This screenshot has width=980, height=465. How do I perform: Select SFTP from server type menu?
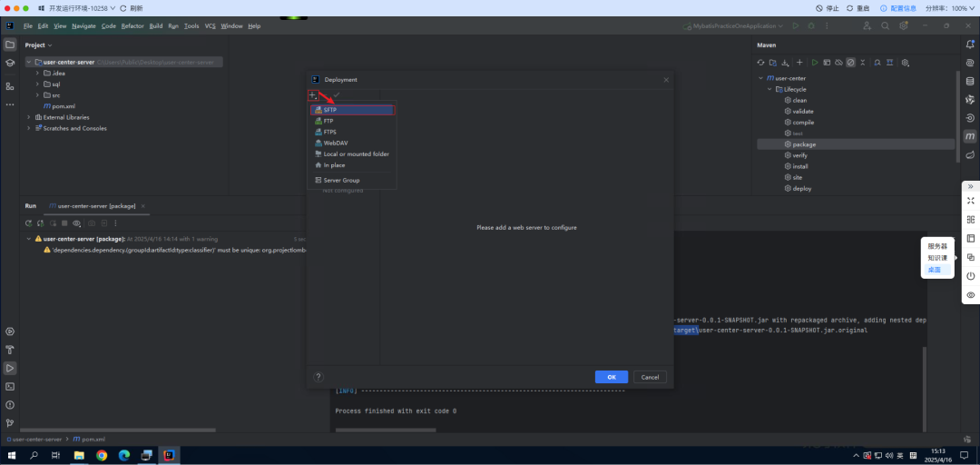pos(352,110)
